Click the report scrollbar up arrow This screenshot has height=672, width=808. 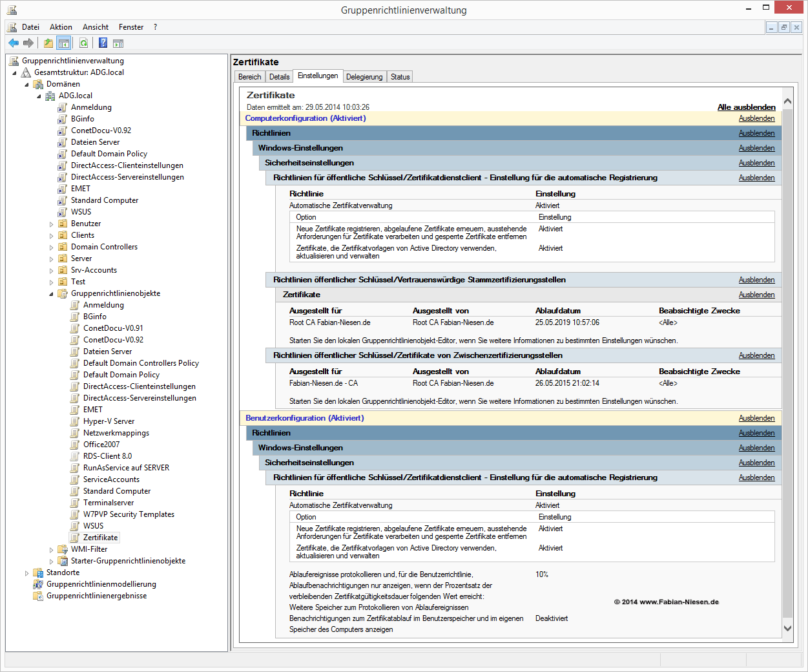tap(787, 101)
